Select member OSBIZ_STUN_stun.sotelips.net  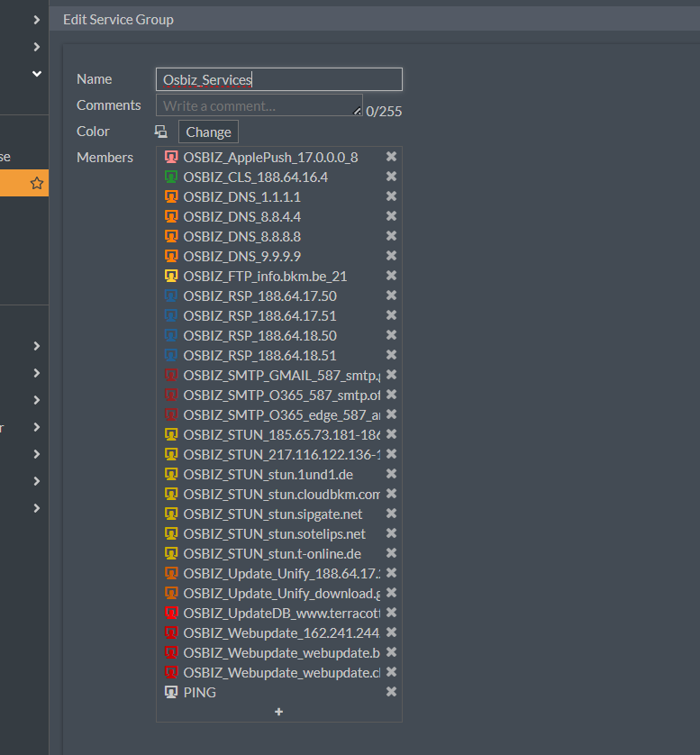pyautogui.click(x=275, y=534)
